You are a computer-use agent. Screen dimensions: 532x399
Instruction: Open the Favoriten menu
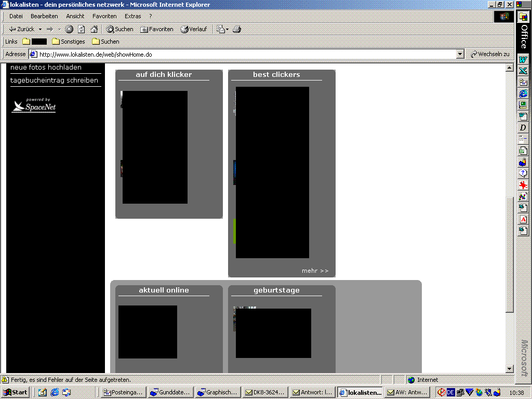click(104, 16)
